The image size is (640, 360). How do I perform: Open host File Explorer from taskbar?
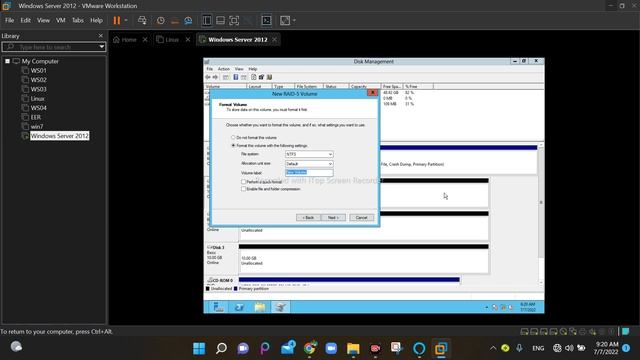pos(353,349)
